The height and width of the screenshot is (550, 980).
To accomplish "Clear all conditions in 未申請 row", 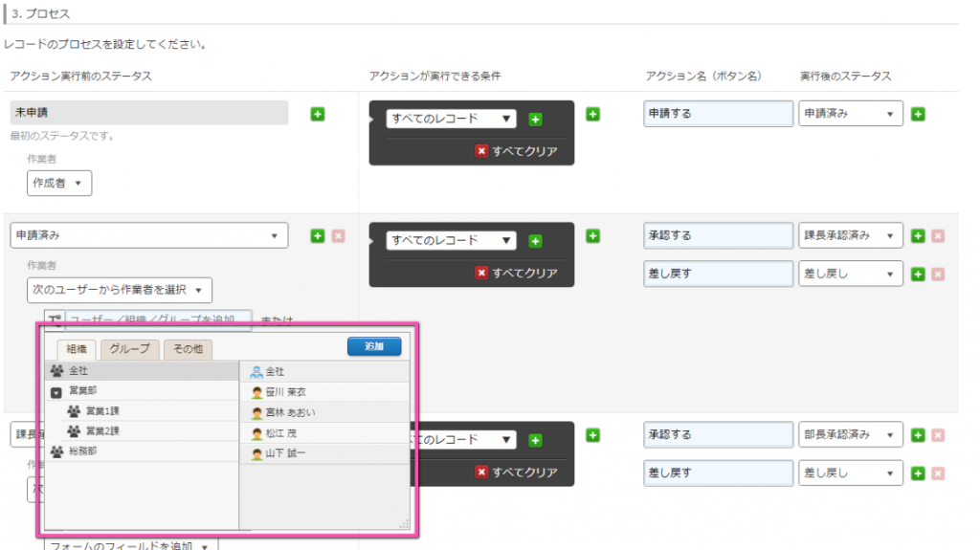I will point(516,151).
